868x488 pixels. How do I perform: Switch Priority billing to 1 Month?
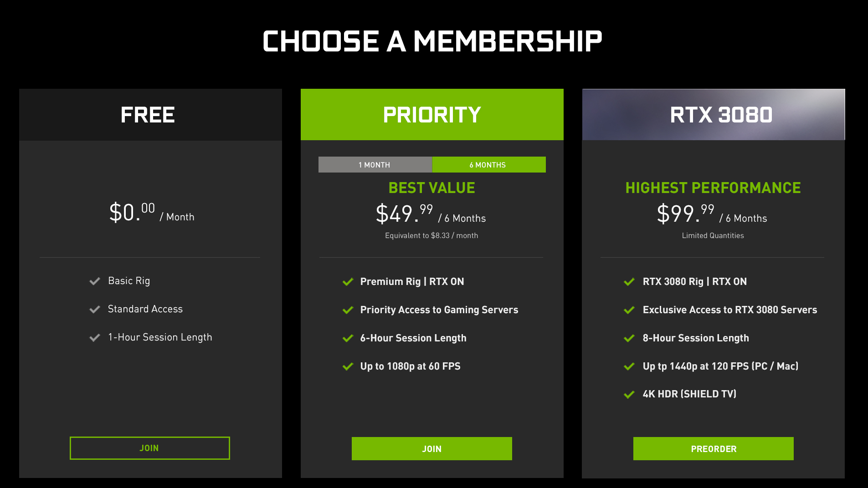click(x=375, y=165)
